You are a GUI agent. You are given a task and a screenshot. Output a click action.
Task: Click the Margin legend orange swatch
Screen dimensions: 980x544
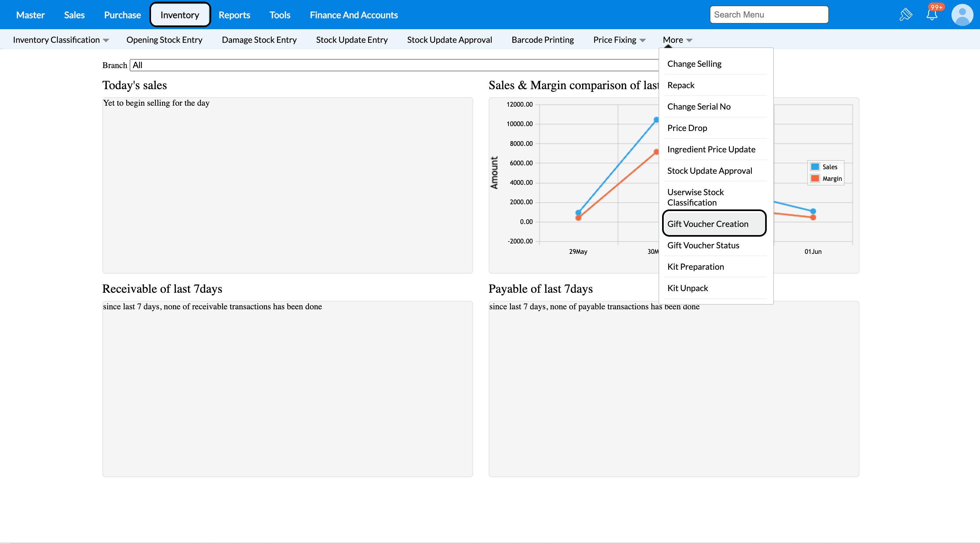tap(814, 179)
